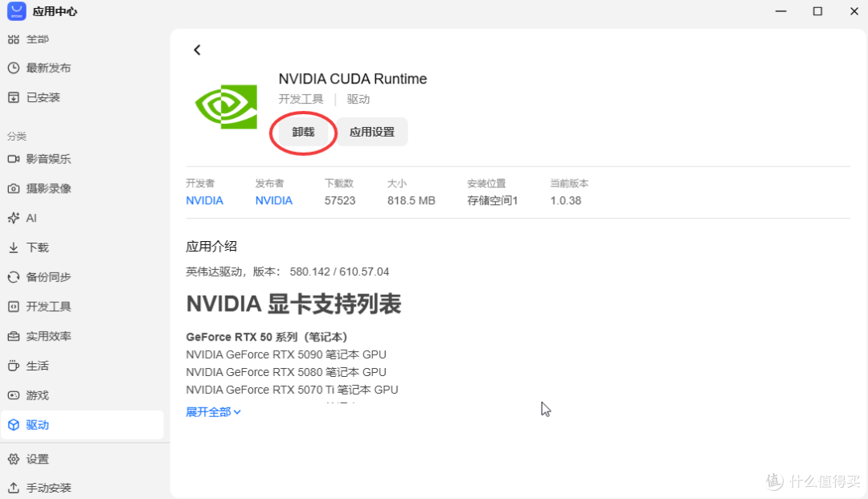Click the RTX 5080 笔记本 GPU line
The image size is (868, 499).
click(286, 372)
